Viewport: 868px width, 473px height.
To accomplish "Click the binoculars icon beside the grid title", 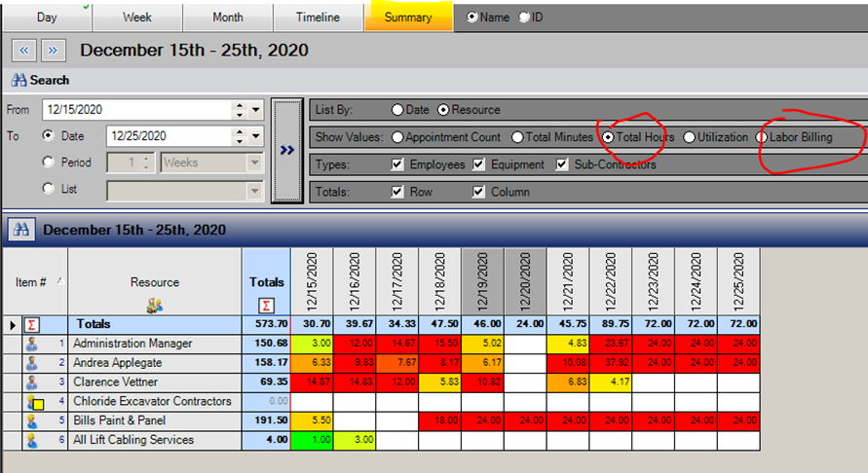I will (x=20, y=231).
